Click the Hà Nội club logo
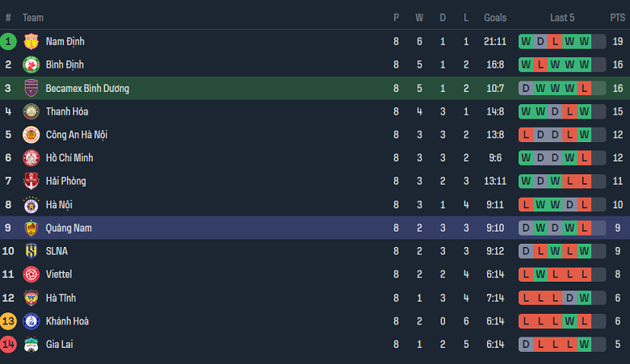 tap(31, 205)
